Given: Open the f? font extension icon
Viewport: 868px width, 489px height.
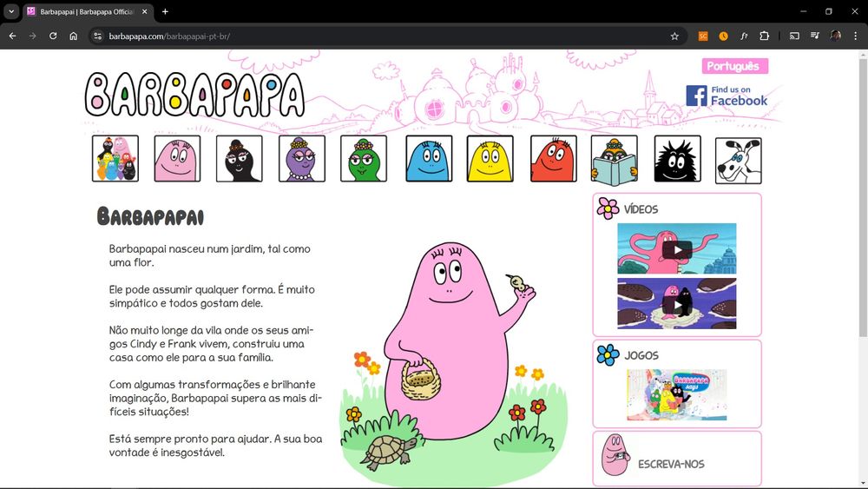Looking at the screenshot, I should [x=744, y=36].
